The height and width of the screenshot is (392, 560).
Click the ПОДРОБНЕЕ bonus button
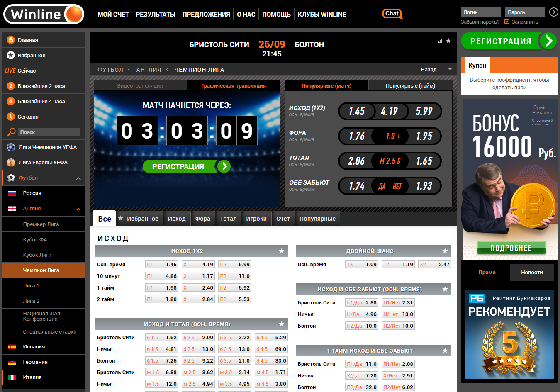[x=511, y=248]
